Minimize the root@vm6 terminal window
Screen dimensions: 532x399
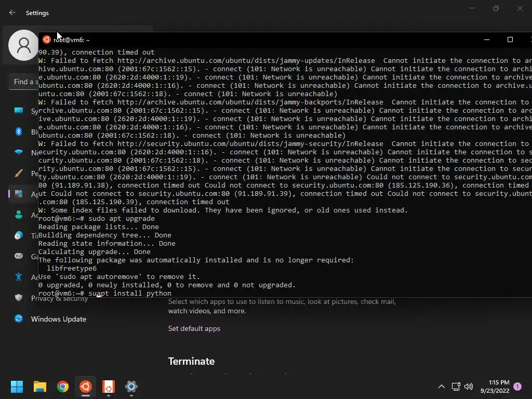coord(486,39)
